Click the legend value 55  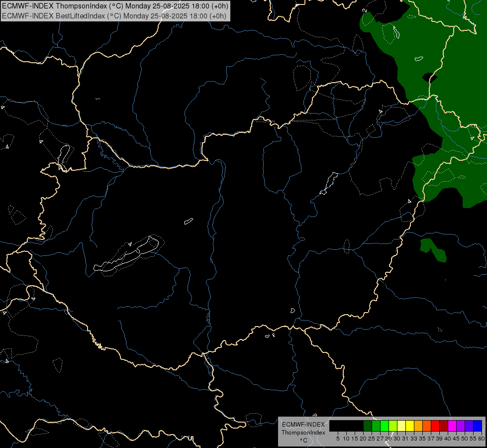[473, 439]
